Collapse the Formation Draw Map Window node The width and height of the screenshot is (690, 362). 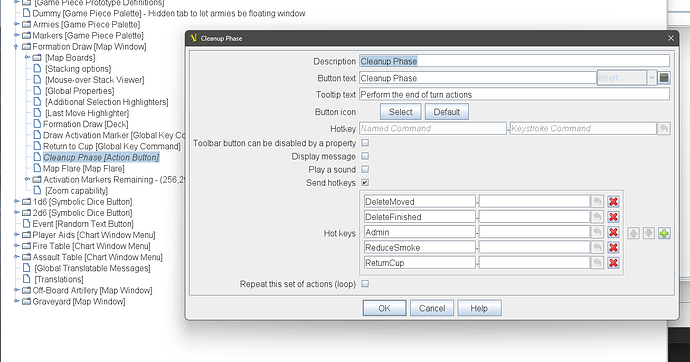(16, 47)
